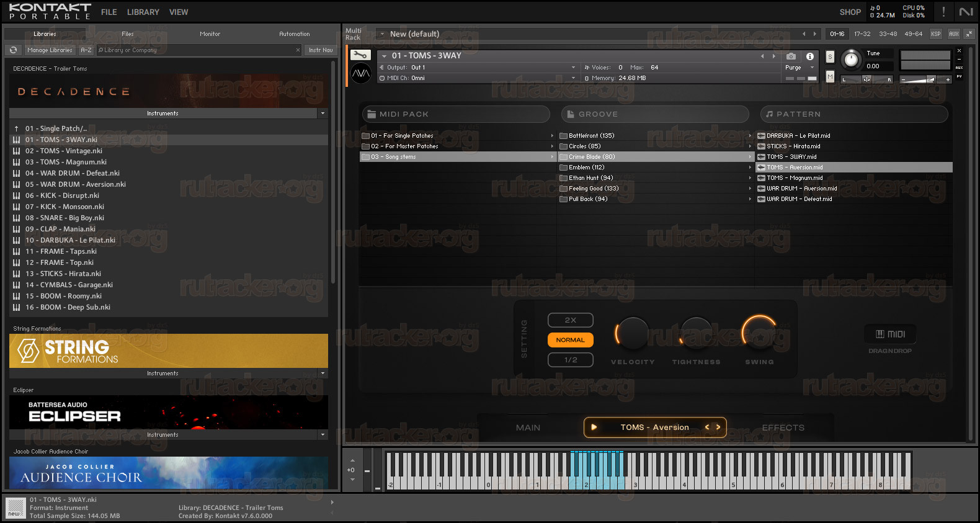Viewport: 980px width, 523px height.
Task: Show rack page 17-32
Action: pos(862,34)
